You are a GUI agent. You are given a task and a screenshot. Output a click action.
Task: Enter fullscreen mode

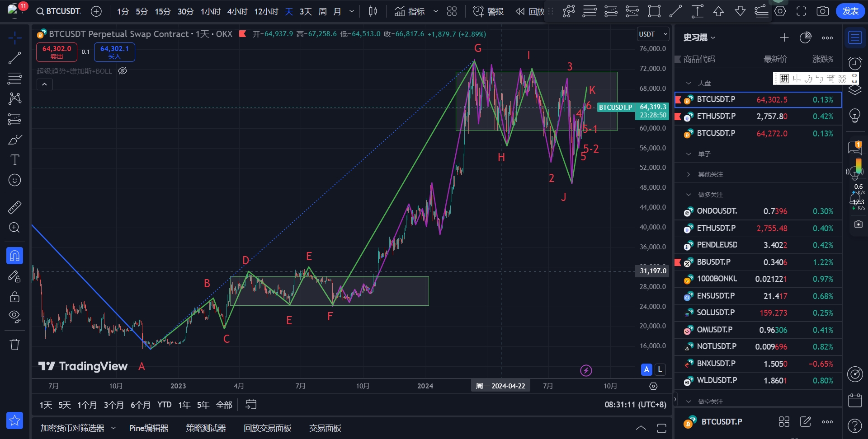tap(801, 11)
